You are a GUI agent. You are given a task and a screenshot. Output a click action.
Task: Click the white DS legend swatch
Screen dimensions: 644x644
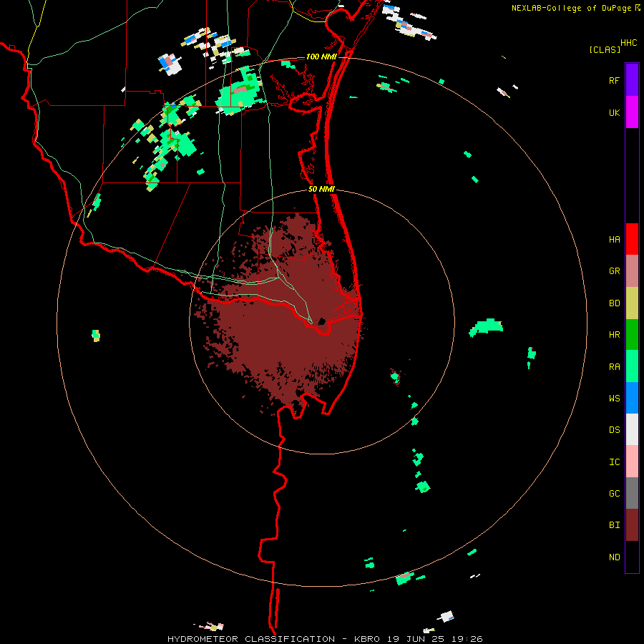pyautogui.click(x=632, y=429)
